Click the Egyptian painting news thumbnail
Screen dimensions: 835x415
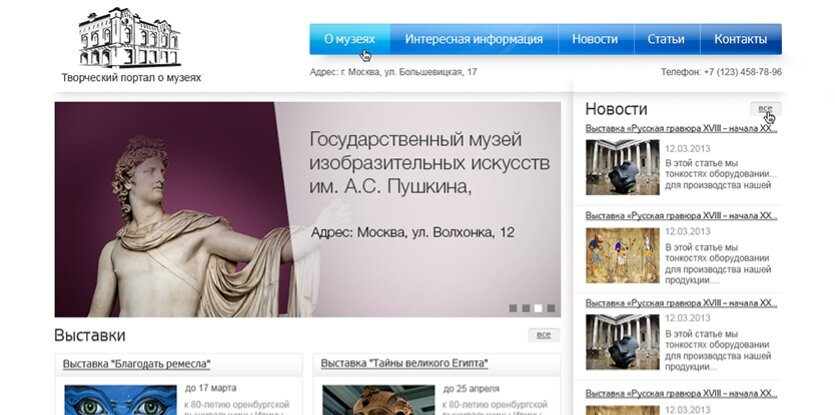click(x=623, y=255)
